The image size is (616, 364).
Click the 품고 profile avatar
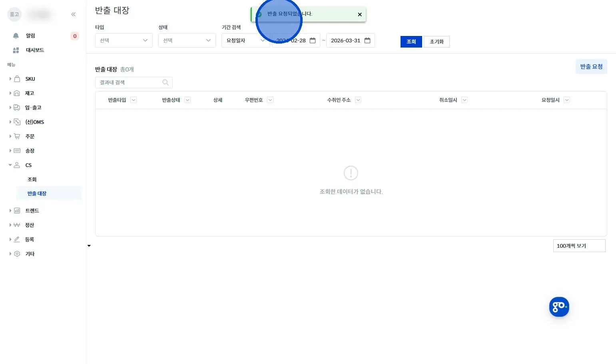[14, 14]
